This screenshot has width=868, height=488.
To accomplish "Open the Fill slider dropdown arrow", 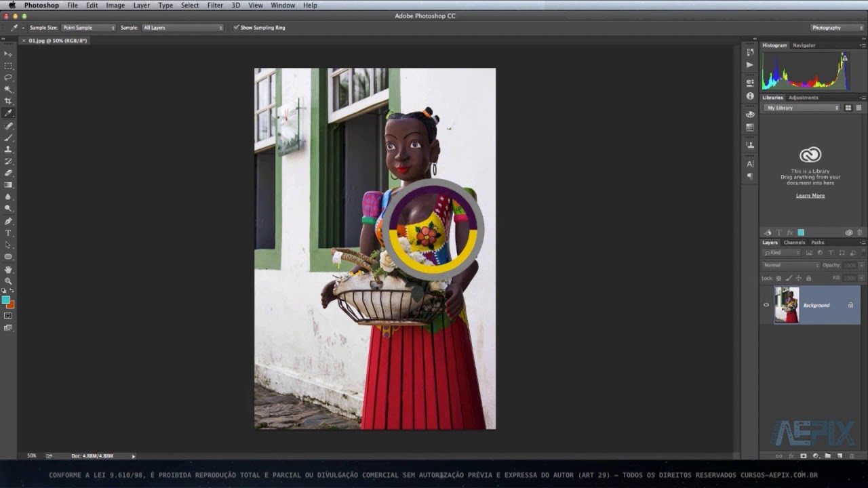I will pyautogui.click(x=860, y=278).
